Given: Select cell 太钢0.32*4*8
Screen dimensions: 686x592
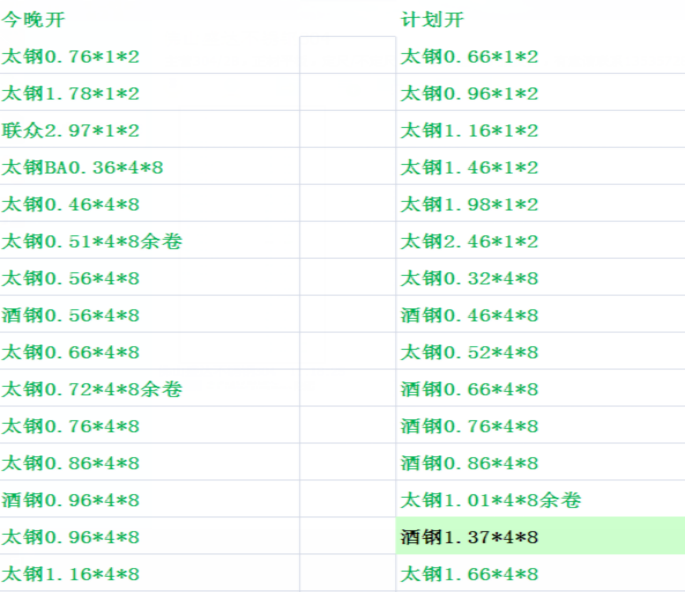Looking at the screenshot, I should [541, 277].
